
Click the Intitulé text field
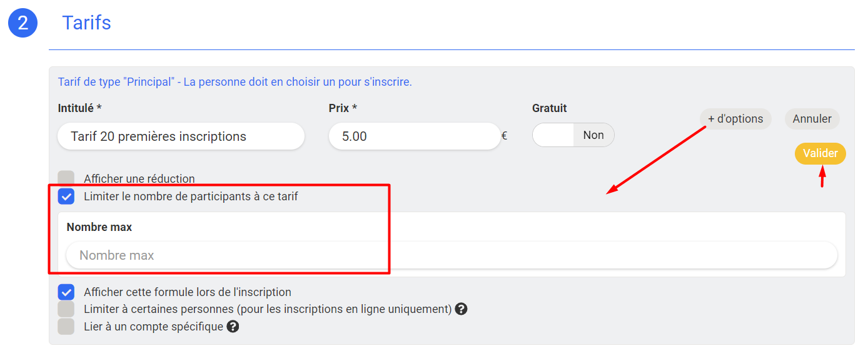[181, 136]
